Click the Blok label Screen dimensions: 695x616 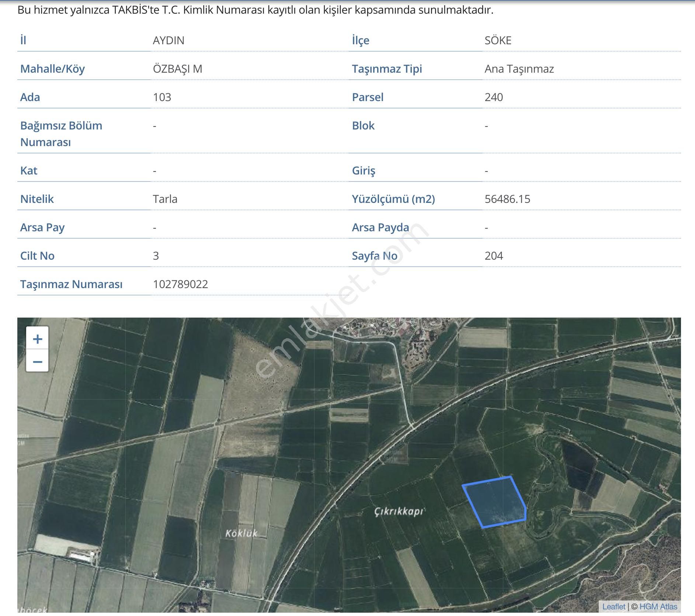pos(363,125)
